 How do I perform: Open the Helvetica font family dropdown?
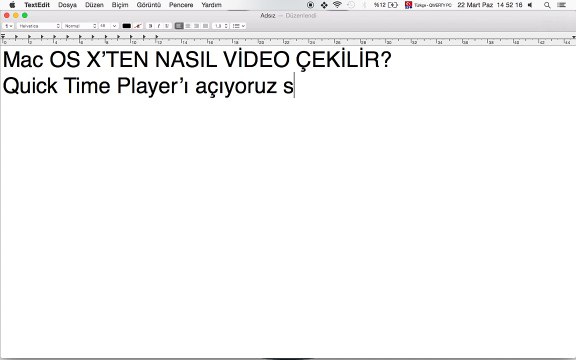[x=39, y=26]
